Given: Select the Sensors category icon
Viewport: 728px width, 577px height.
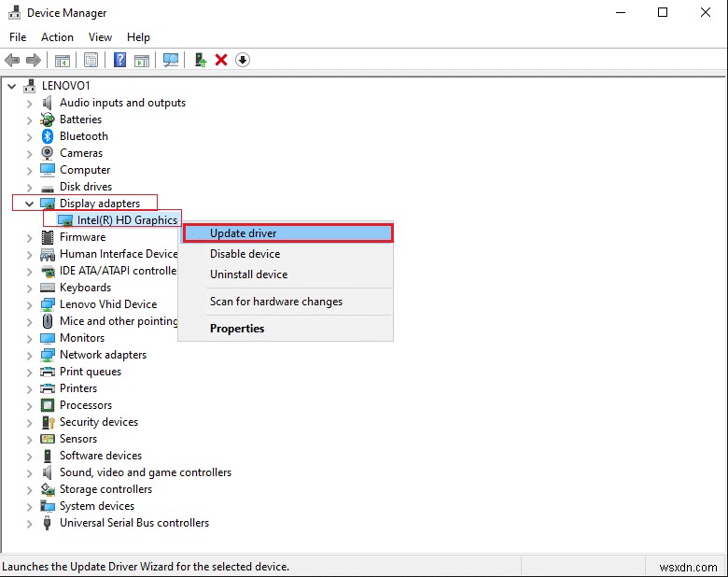Looking at the screenshot, I should [x=48, y=439].
